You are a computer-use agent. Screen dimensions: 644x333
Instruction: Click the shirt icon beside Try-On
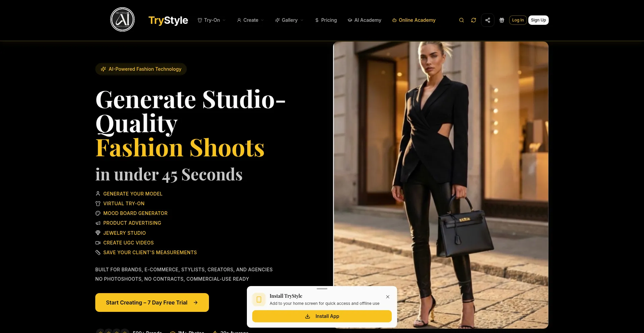pyautogui.click(x=200, y=20)
